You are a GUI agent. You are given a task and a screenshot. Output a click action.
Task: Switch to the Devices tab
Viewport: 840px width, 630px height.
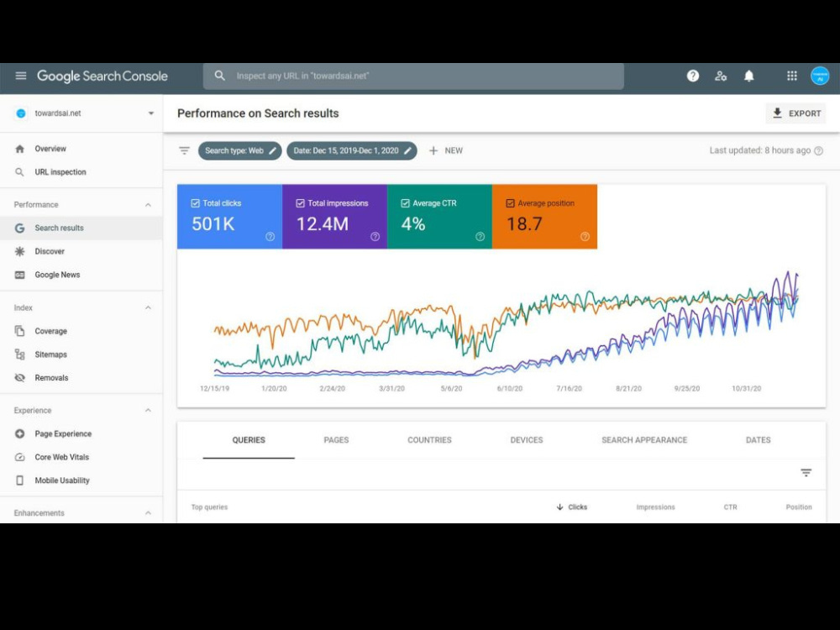(x=527, y=440)
